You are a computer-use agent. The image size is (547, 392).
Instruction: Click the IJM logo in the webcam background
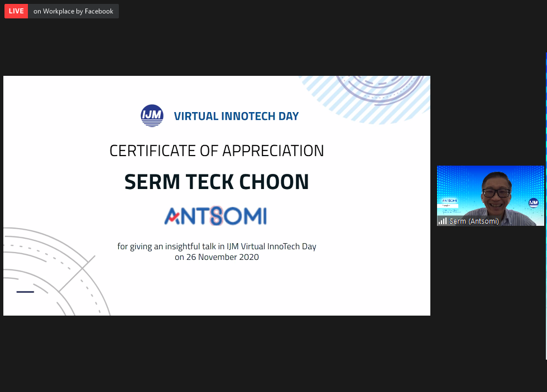click(534, 202)
